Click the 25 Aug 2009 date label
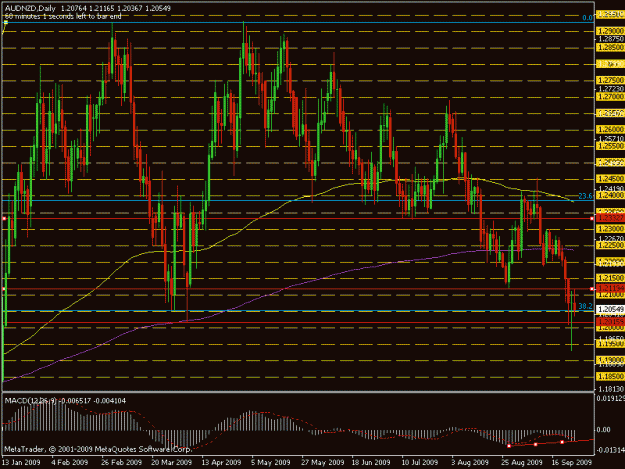Image resolution: width=625 pixels, height=469 pixels. click(x=521, y=462)
